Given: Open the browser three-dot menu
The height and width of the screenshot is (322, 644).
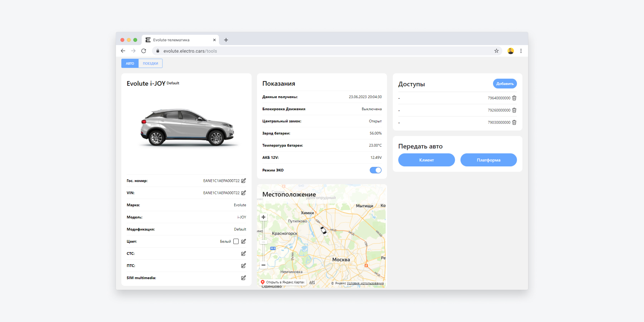Looking at the screenshot, I should 521,51.
